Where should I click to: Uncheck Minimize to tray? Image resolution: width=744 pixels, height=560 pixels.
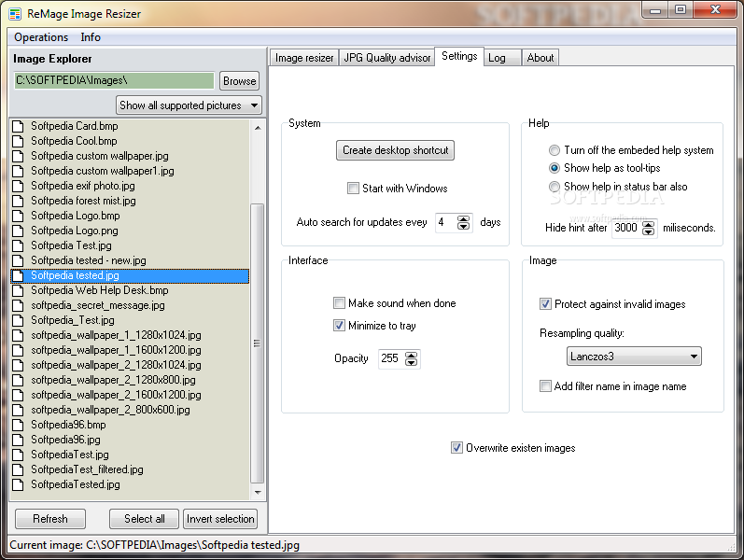coord(339,326)
